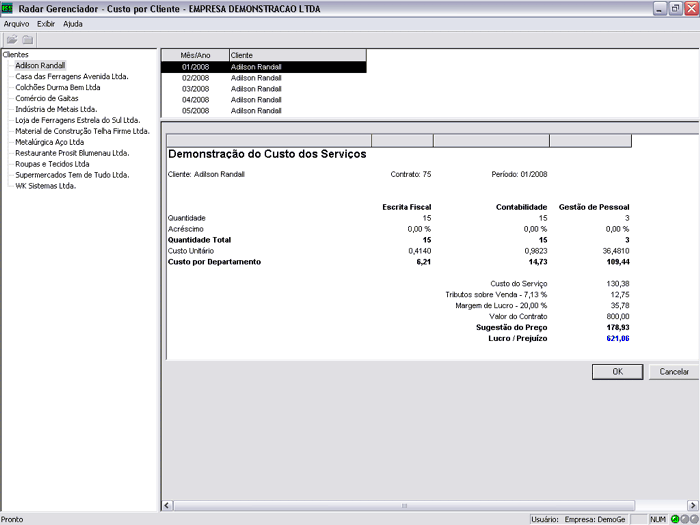The height and width of the screenshot is (525, 700).
Task: Click the Mês/Ano column header
Action: pos(194,55)
